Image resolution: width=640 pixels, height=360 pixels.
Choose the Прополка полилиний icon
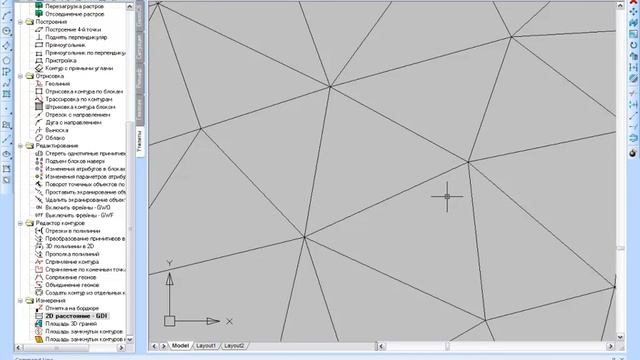39,254
